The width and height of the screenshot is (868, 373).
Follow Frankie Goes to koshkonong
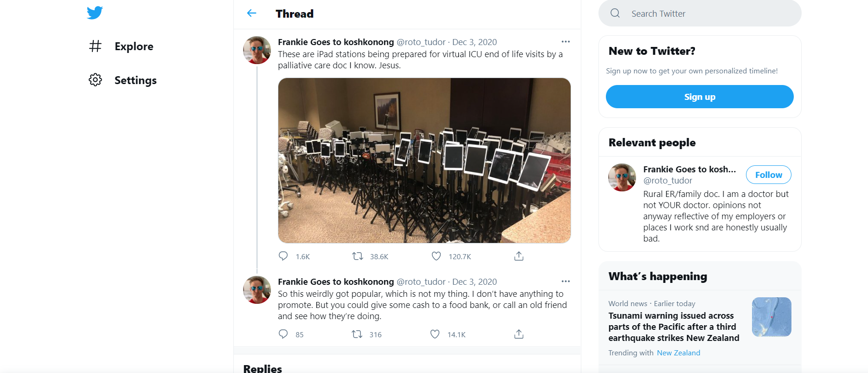click(768, 175)
